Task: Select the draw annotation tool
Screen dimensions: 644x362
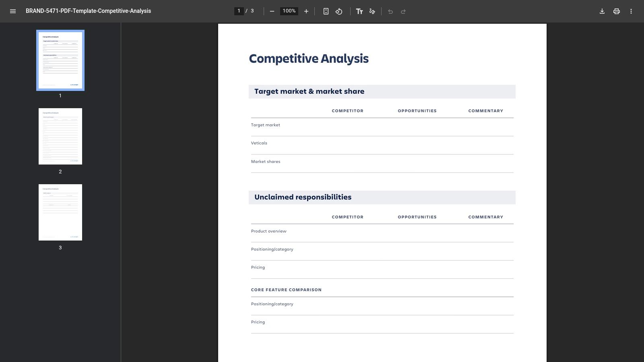Action: 372,11
